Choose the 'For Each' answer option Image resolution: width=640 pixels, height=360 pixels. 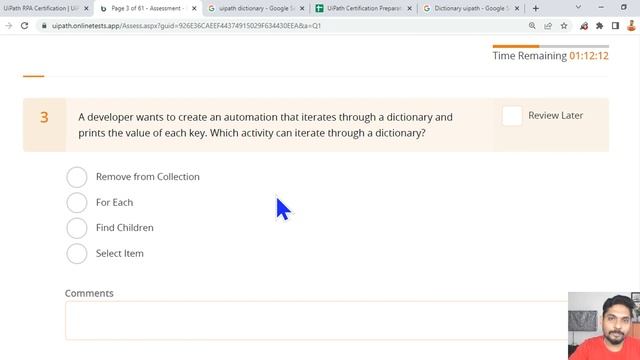point(77,202)
